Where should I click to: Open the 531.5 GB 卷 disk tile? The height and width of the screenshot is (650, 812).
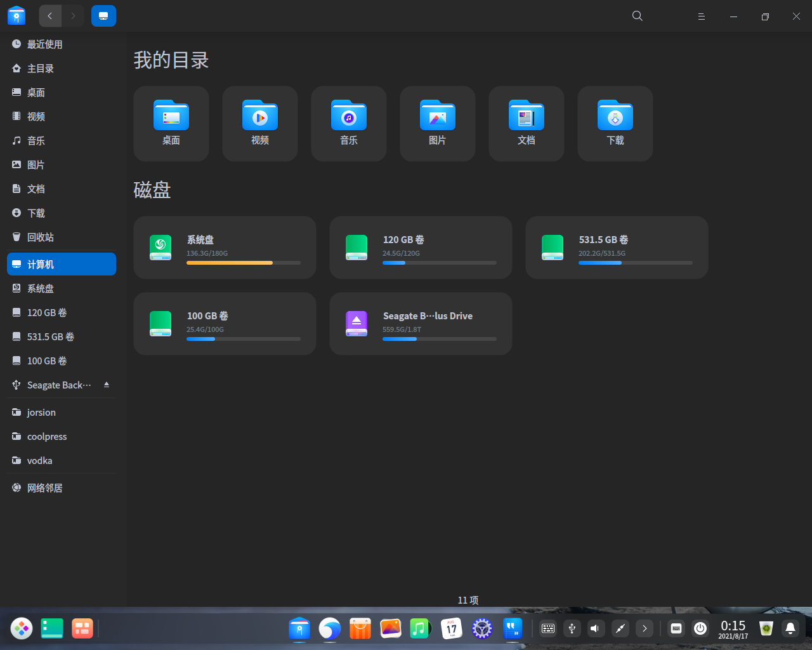click(x=617, y=248)
